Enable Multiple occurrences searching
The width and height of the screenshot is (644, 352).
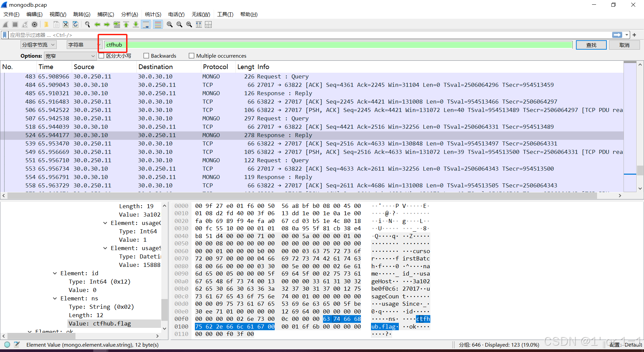click(x=192, y=56)
